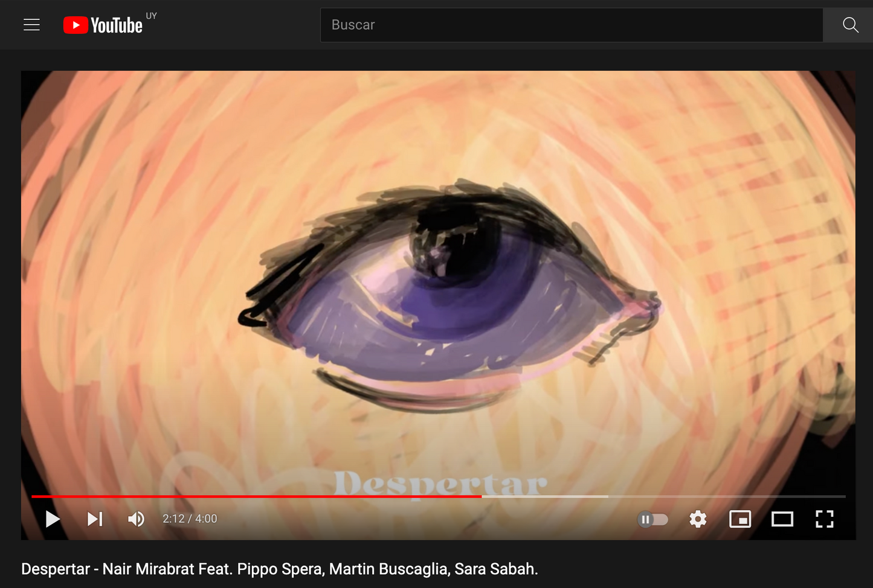Click the UY country code beside logo
Screen dimensions: 873x588
pos(151,16)
